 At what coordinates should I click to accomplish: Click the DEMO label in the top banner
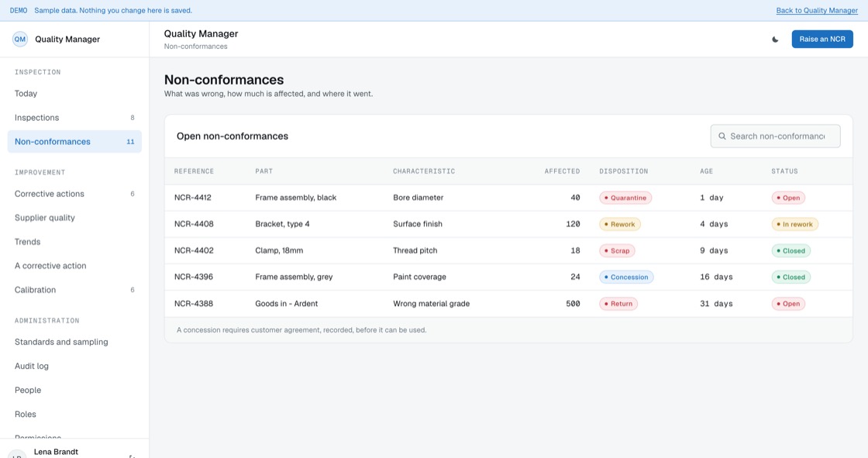click(x=19, y=11)
